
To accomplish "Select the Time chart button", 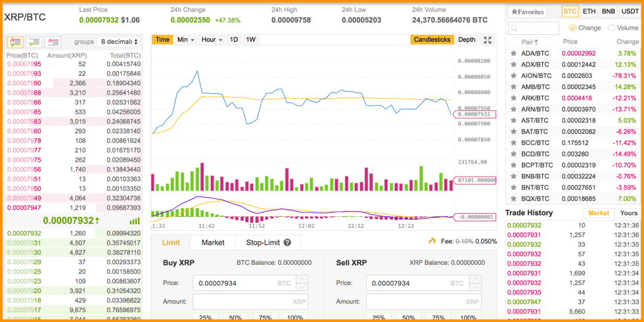I will pyautogui.click(x=162, y=40).
